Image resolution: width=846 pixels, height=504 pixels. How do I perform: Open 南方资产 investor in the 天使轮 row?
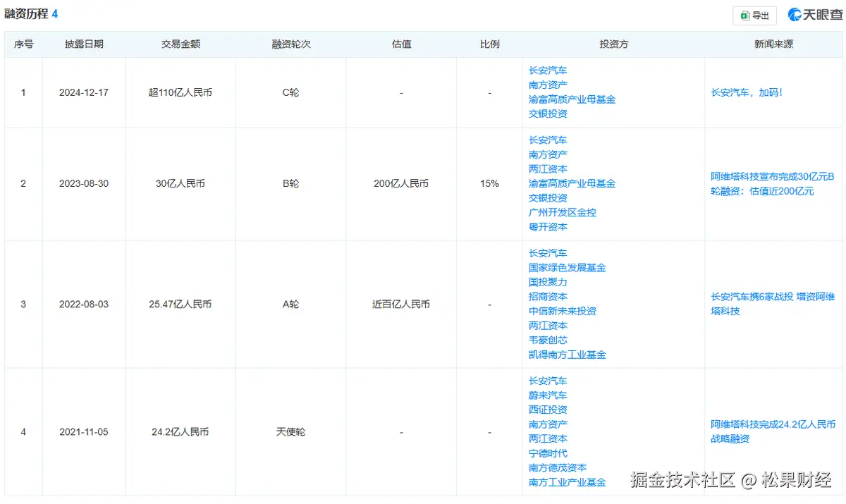coord(548,424)
